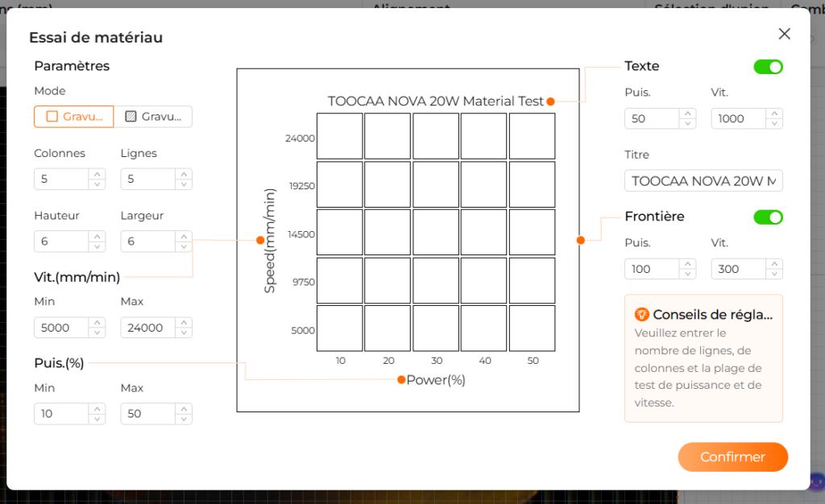Increase Lignes value with up arrow
Screen dimensions: 825x504
[184, 174]
